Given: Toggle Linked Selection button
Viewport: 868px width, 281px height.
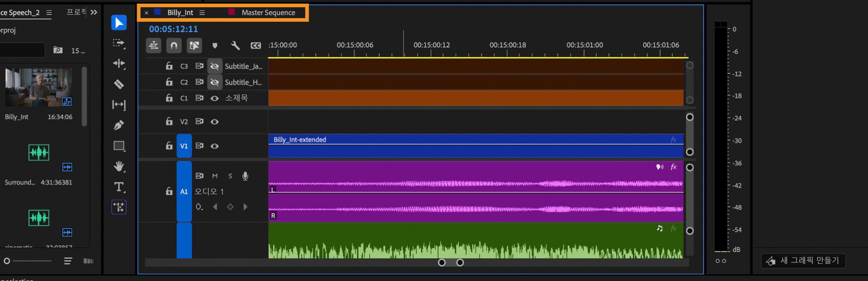Looking at the screenshot, I should tap(194, 45).
